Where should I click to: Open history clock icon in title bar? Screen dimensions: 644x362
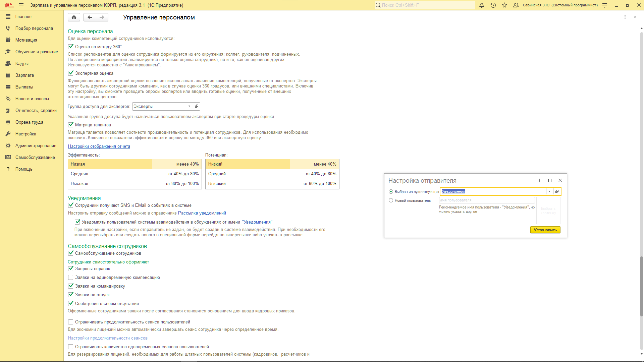(x=493, y=5)
